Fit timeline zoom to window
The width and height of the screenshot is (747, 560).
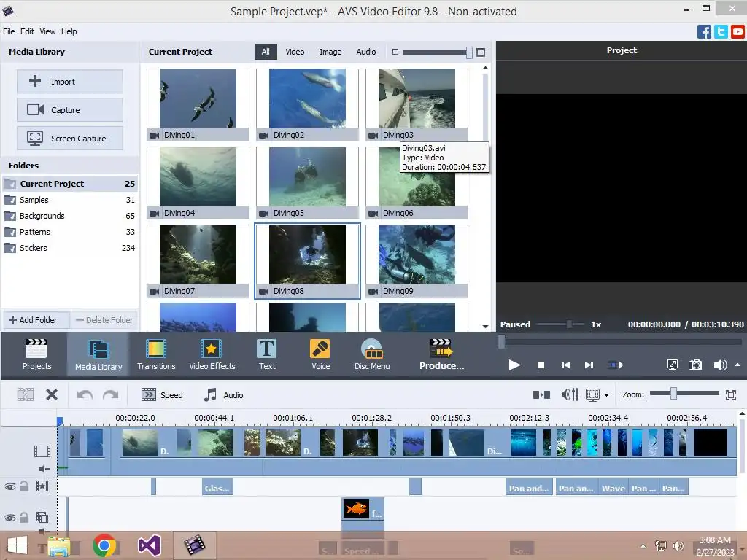(731, 394)
